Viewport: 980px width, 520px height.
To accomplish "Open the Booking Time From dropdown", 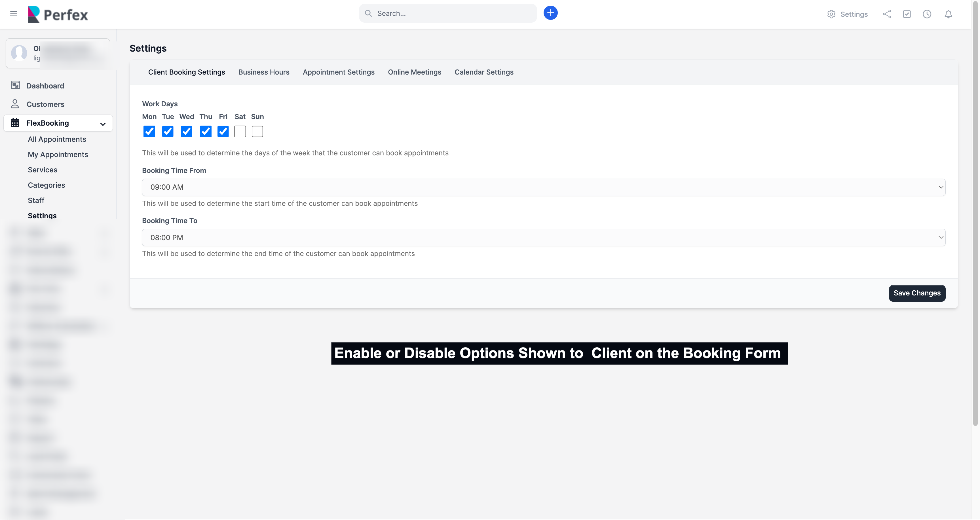I will 543,187.
